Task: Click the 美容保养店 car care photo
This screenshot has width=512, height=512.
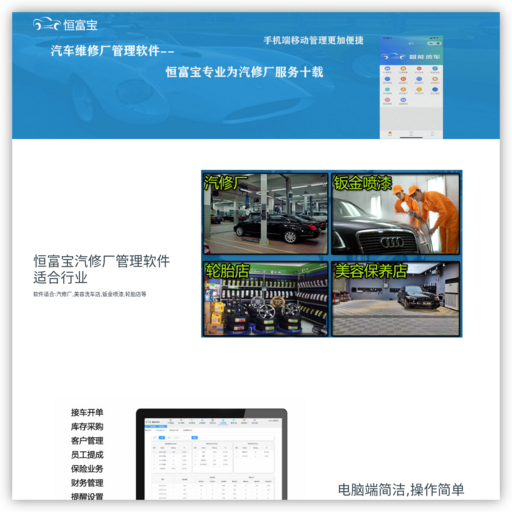Action: (x=395, y=299)
